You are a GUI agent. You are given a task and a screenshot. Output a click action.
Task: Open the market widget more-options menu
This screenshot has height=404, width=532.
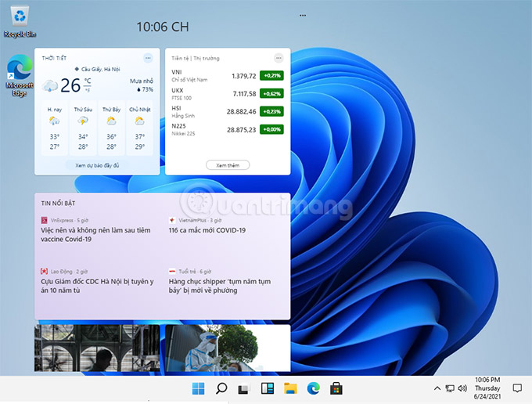tap(279, 58)
